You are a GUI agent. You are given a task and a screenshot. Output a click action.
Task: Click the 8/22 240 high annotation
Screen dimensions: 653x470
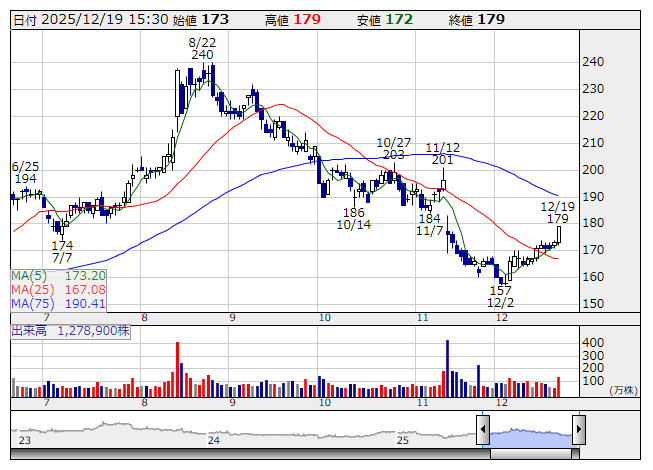[x=202, y=48]
